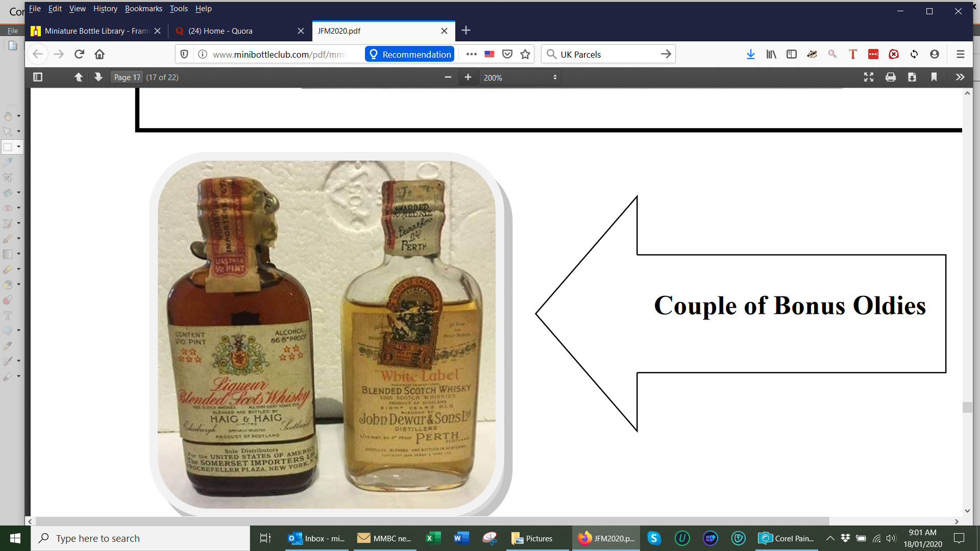This screenshot has height=551, width=980.
Task: Open the Tools menu
Action: point(179,9)
